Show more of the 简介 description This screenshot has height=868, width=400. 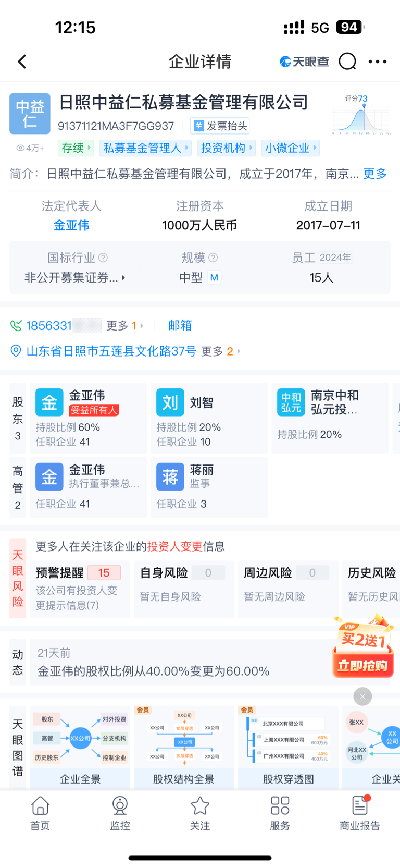[375, 174]
